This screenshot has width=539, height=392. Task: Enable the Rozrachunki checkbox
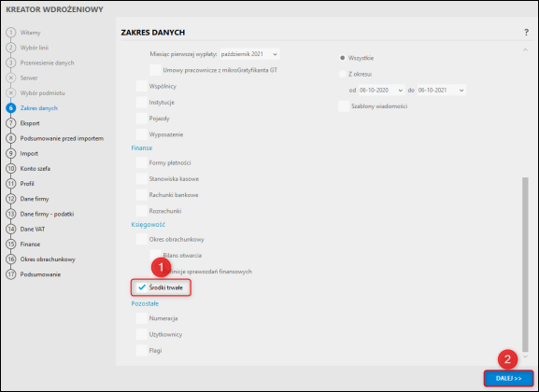[142, 211]
